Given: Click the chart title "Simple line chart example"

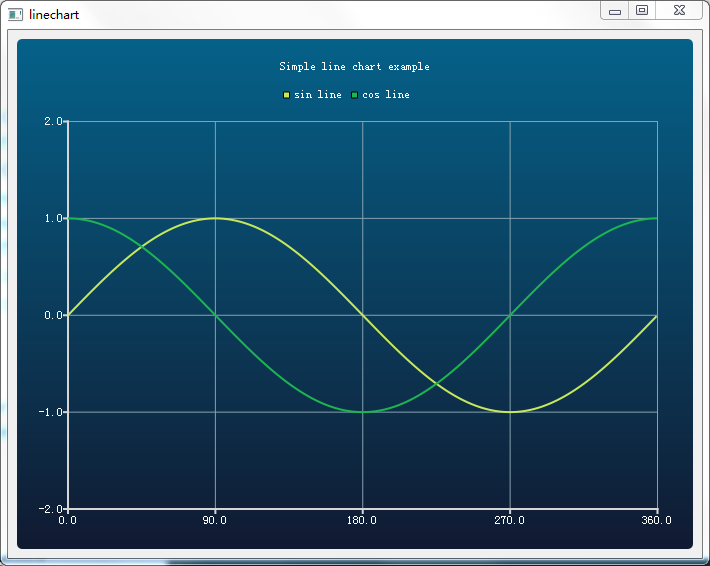Looking at the screenshot, I should pyautogui.click(x=354, y=67).
